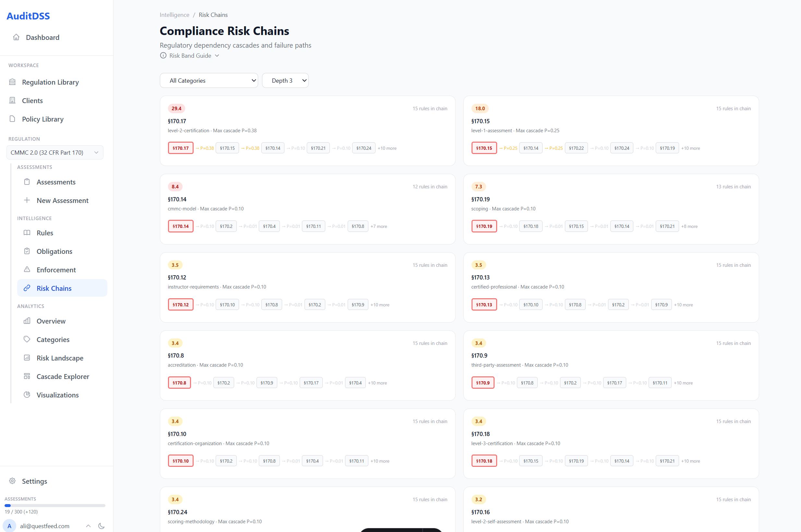
Task: Click '+10 more' in §170.17 chain
Action: pos(387,148)
